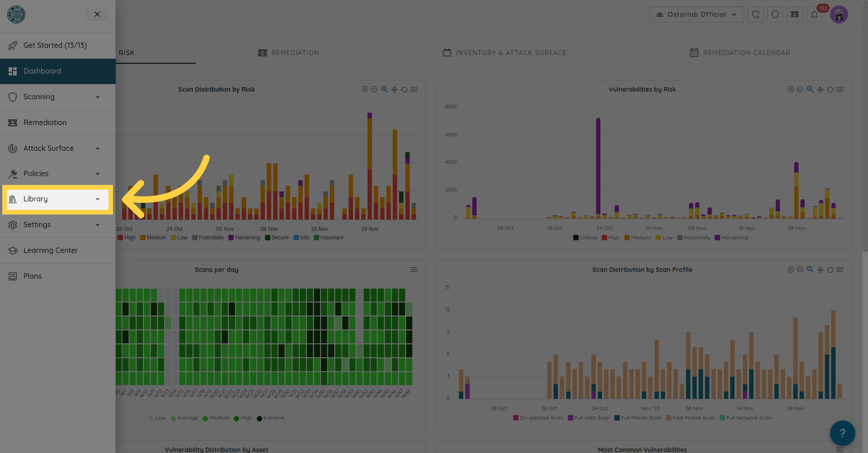Image resolution: width=868 pixels, height=453 pixels.
Task: Click the user avatar in top bar
Action: click(839, 14)
